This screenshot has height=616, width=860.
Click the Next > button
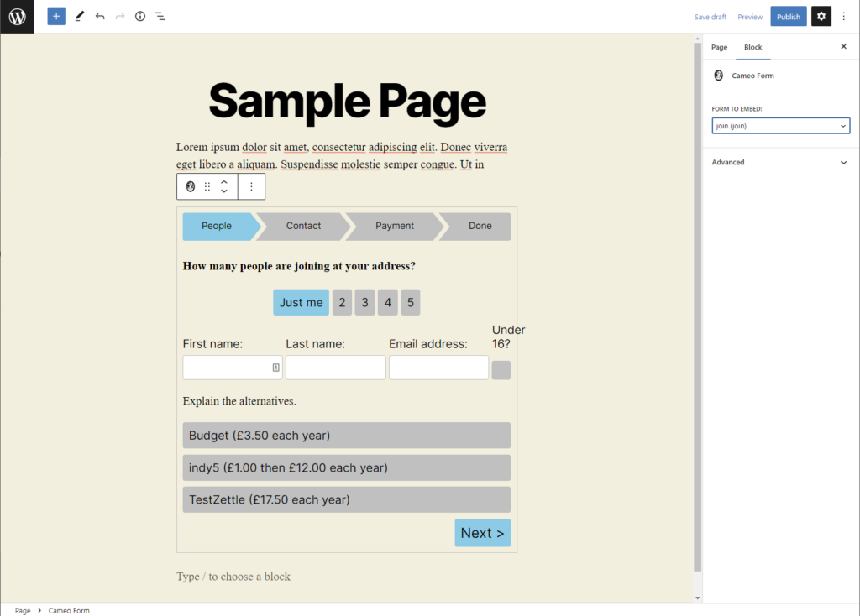[x=483, y=533]
